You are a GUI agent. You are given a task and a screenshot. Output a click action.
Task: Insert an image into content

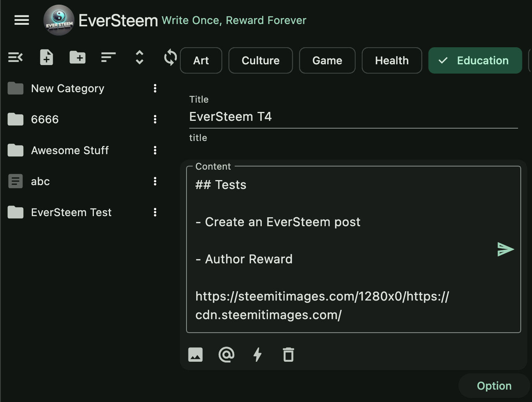pyautogui.click(x=195, y=354)
